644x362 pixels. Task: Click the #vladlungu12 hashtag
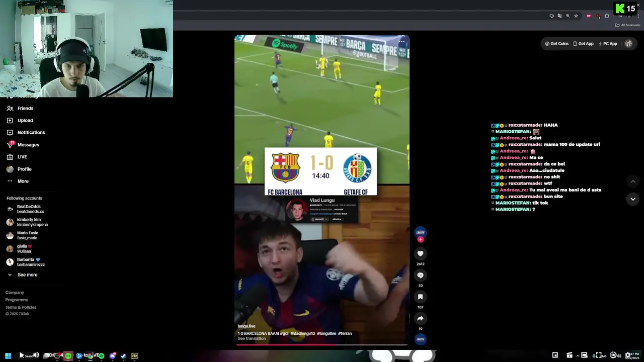coord(302,333)
